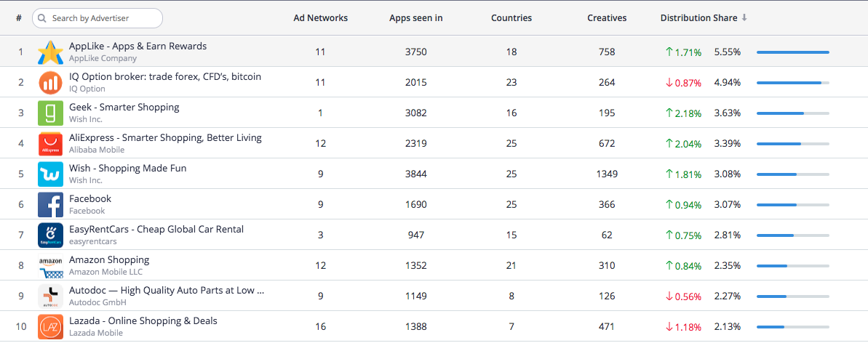Click the 3844 apps seen in value

tap(415, 174)
